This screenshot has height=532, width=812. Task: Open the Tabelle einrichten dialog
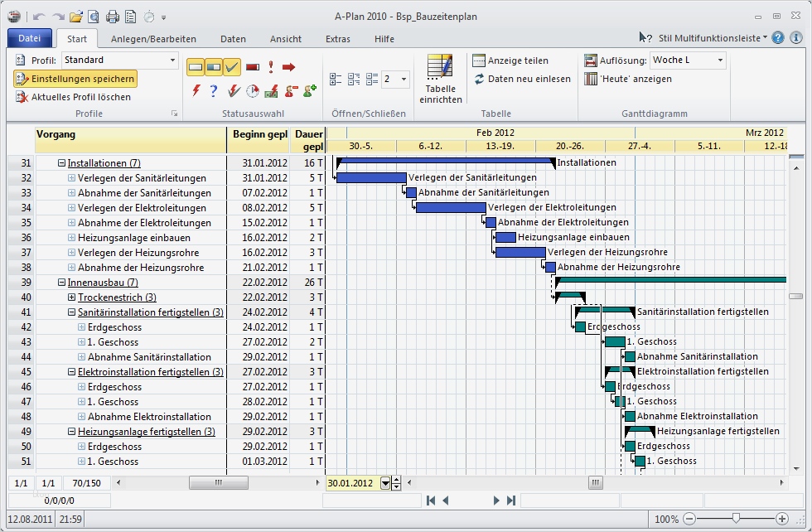tap(439, 80)
